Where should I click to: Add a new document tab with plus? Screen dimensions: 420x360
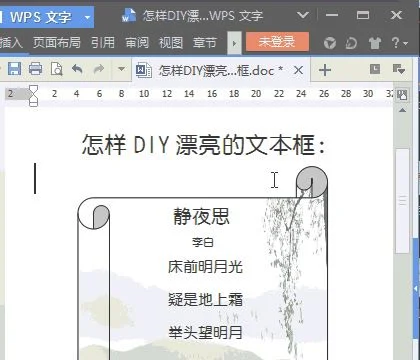pyautogui.click(x=325, y=70)
